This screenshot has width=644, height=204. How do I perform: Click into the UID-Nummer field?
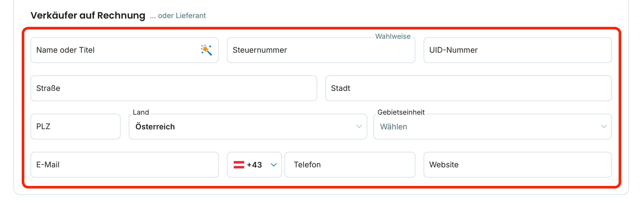[x=518, y=50]
